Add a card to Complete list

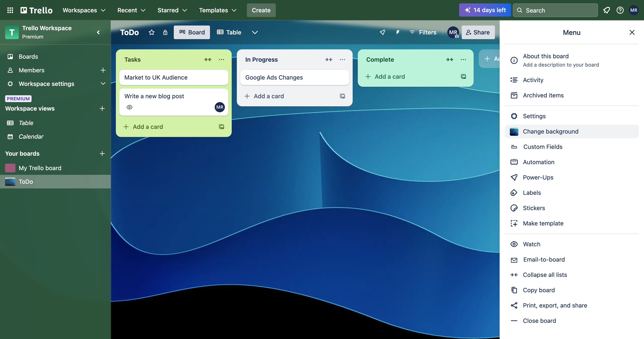(x=385, y=76)
